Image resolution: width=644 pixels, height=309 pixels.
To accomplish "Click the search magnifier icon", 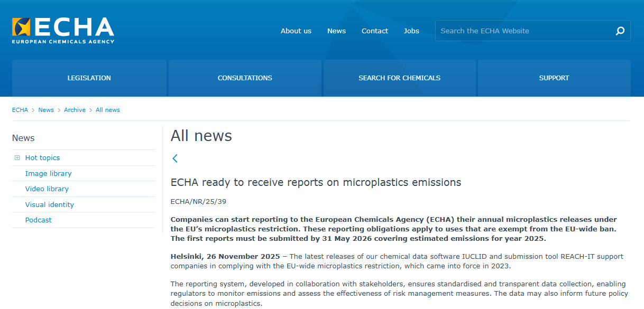I will (x=620, y=31).
